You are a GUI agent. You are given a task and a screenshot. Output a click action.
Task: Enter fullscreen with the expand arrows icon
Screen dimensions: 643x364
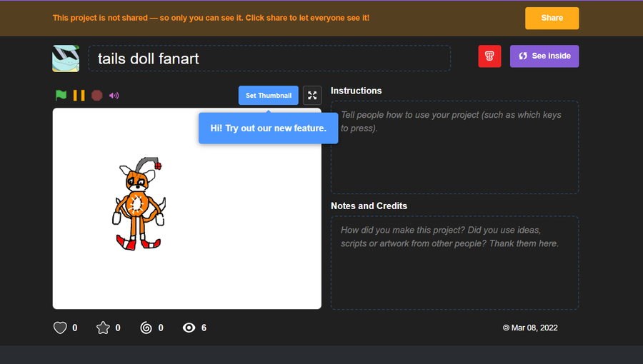[x=312, y=96]
